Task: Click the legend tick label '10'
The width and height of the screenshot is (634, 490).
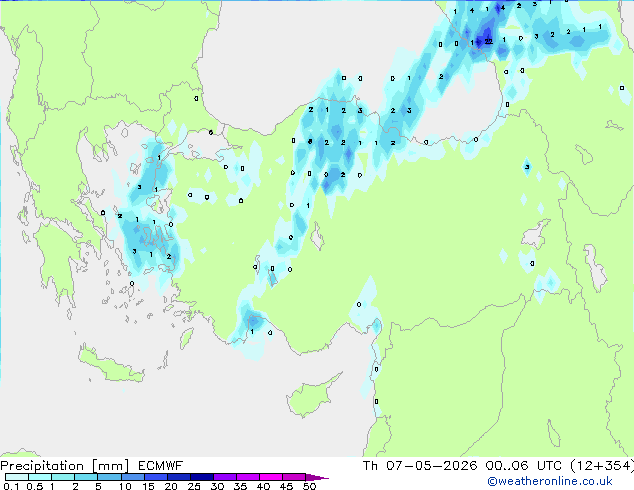Action: tap(125, 486)
